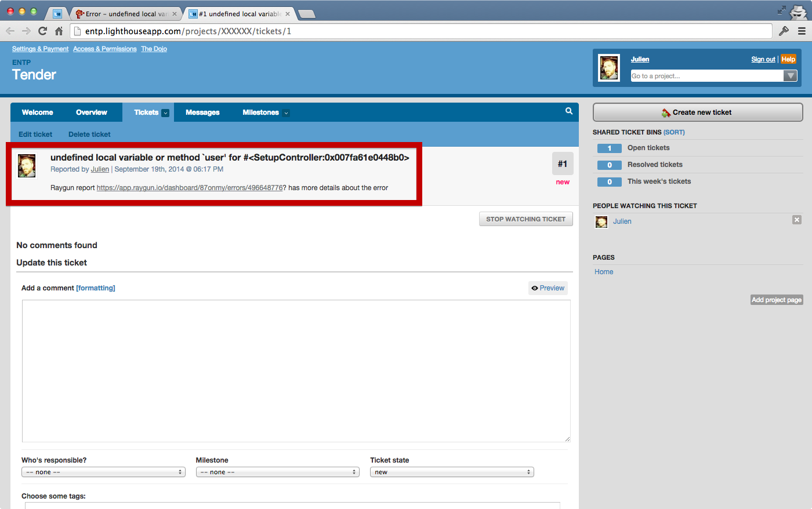The image size is (812, 509).
Task: Click the fullscreen arrows icon in the title bar
Action: point(782,10)
